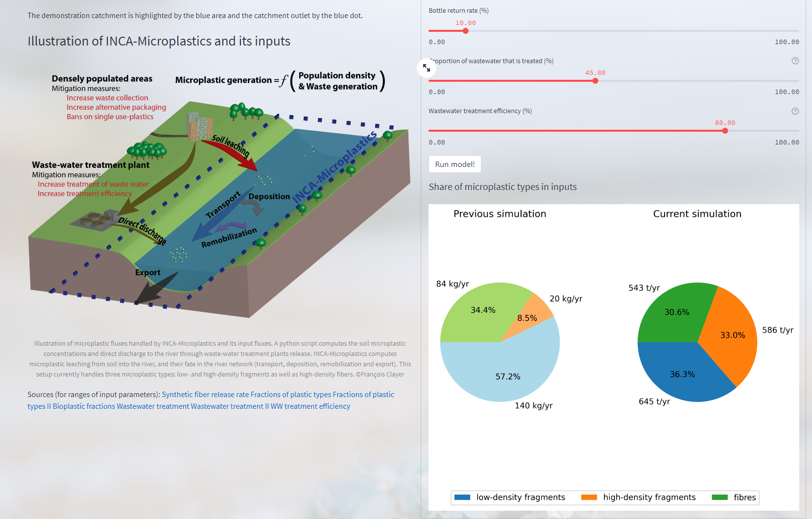Image resolution: width=812 pixels, height=519 pixels.
Task: Click the green fibres legend swatch
Action: click(x=719, y=497)
